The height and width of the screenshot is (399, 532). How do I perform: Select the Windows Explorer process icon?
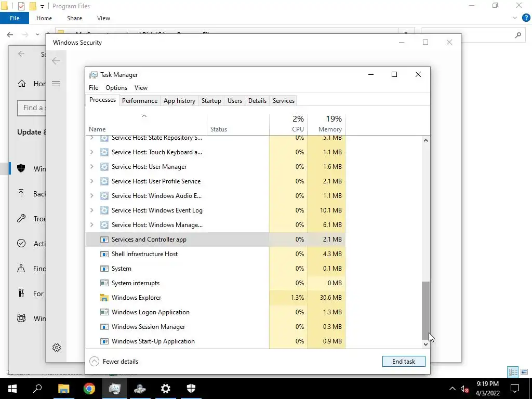click(104, 298)
